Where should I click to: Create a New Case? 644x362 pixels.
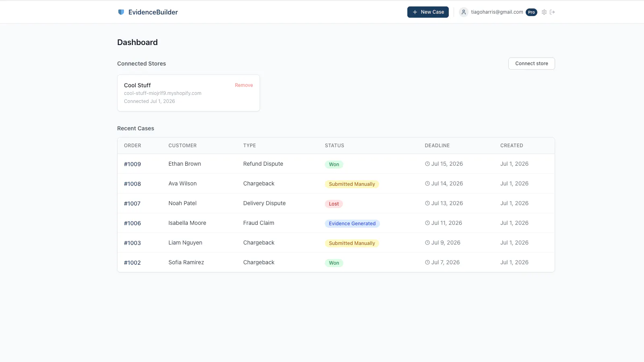[428, 12]
